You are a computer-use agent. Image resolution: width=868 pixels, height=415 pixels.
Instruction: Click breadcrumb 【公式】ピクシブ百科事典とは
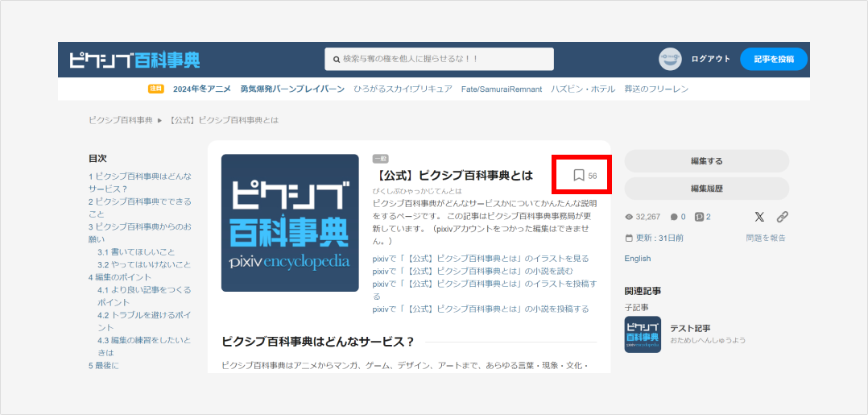pyautogui.click(x=222, y=120)
